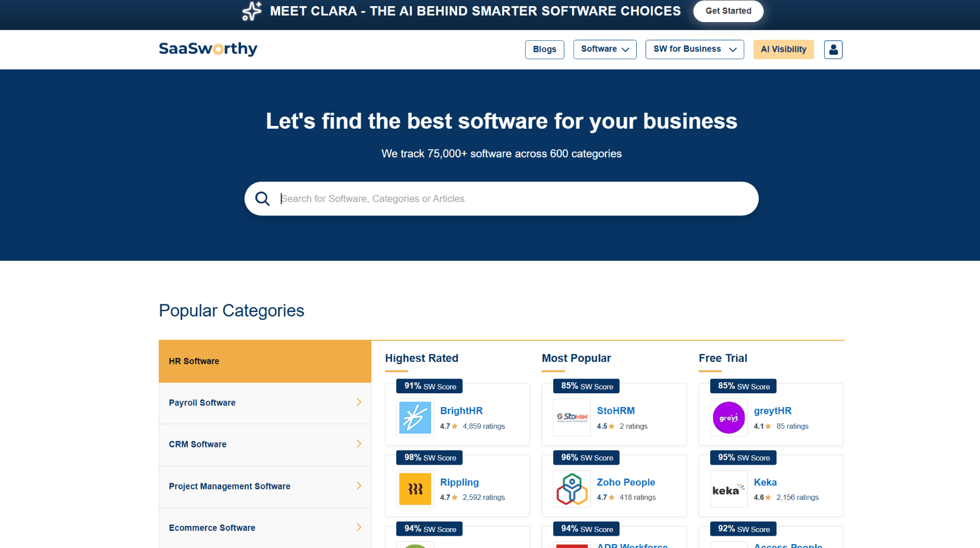The height and width of the screenshot is (548, 980).
Task: Click BrightHR's 91% SW Score badge
Action: click(x=429, y=386)
